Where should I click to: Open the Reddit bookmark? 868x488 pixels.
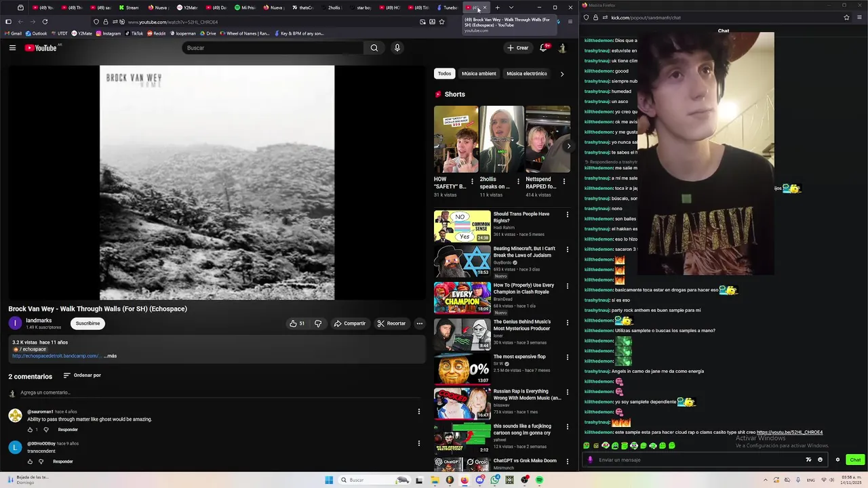coord(157,33)
